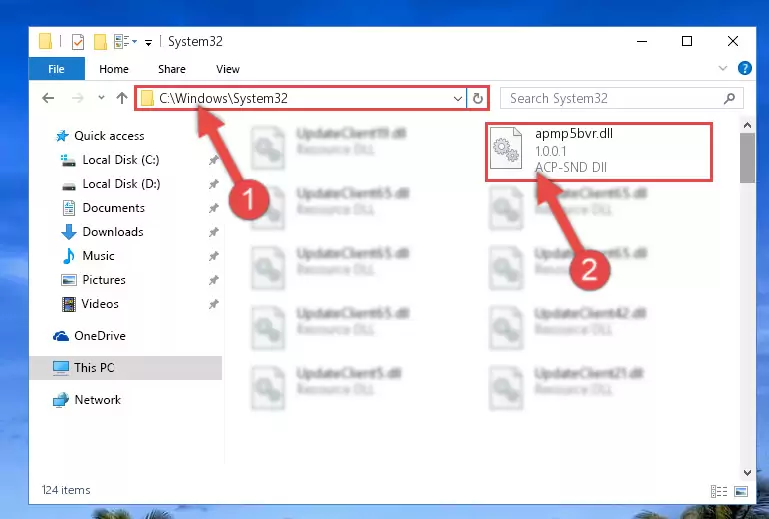Switch to Details view layout icon
The height and width of the screenshot is (519, 769).
[x=718, y=491]
